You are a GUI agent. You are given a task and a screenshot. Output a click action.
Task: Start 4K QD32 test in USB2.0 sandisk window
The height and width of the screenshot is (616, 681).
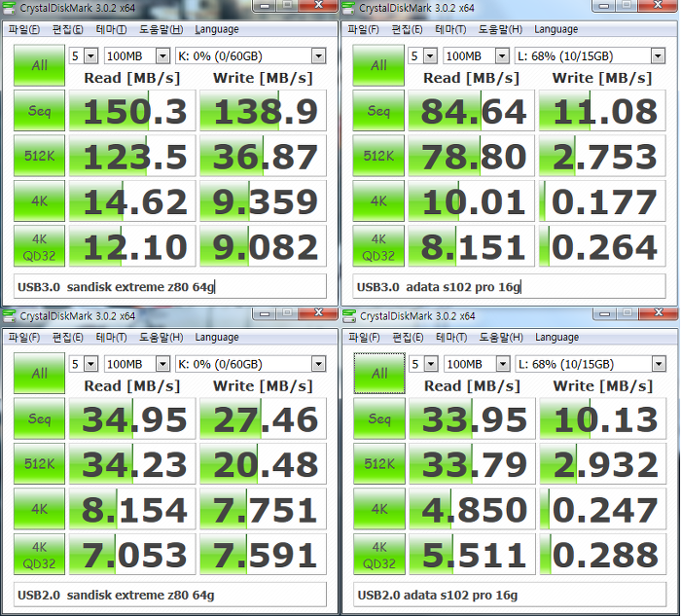point(39,554)
